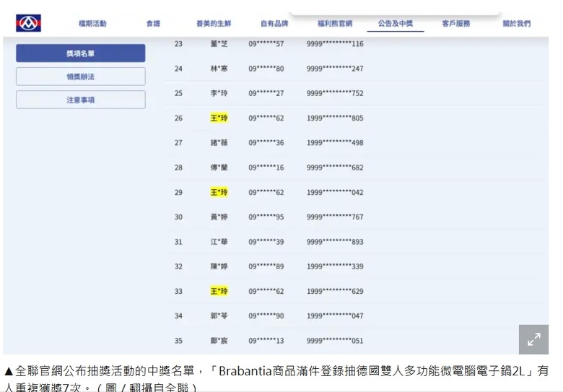
Task: Click row number 23
Action: [178, 44]
